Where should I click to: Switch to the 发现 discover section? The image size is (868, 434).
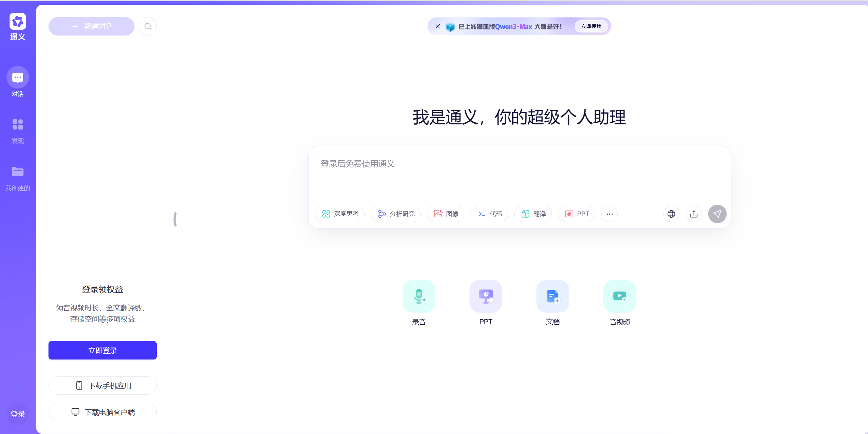(17, 130)
